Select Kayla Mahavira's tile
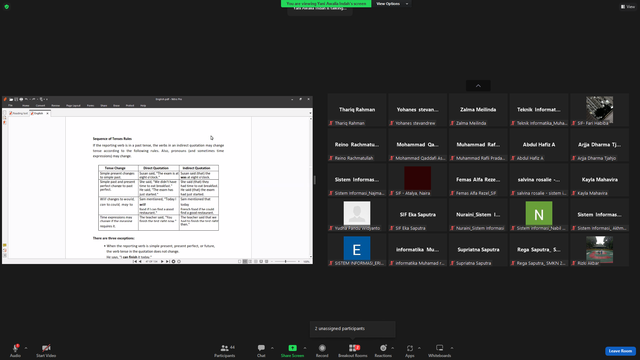This screenshot has width=640, height=360. 599,180
